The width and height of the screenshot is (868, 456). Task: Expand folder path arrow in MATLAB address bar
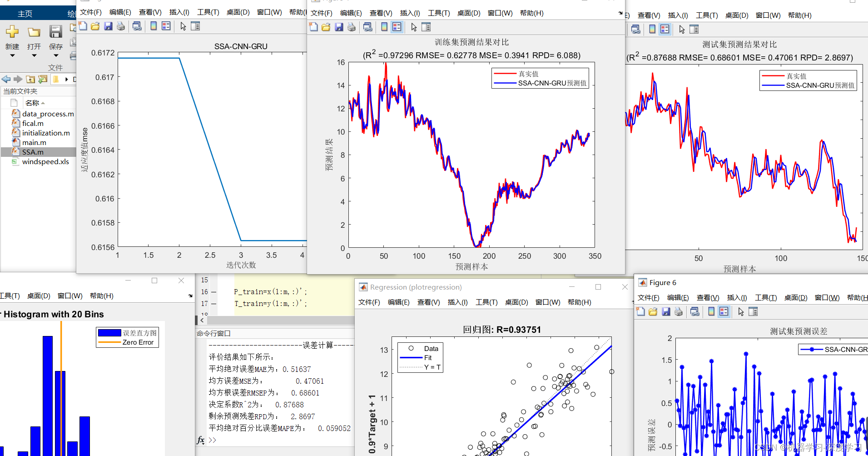[x=67, y=80]
